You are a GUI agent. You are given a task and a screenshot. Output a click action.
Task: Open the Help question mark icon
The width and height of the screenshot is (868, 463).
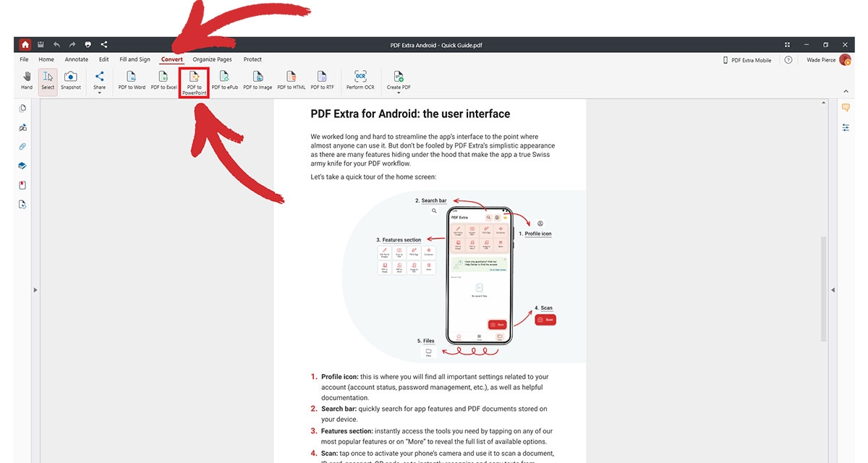tap(788, 60)
